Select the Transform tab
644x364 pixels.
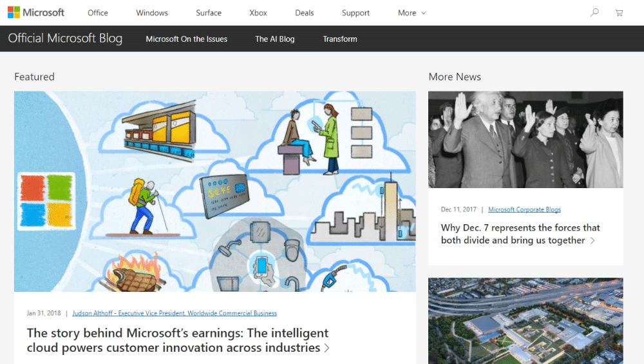point(340,39)
